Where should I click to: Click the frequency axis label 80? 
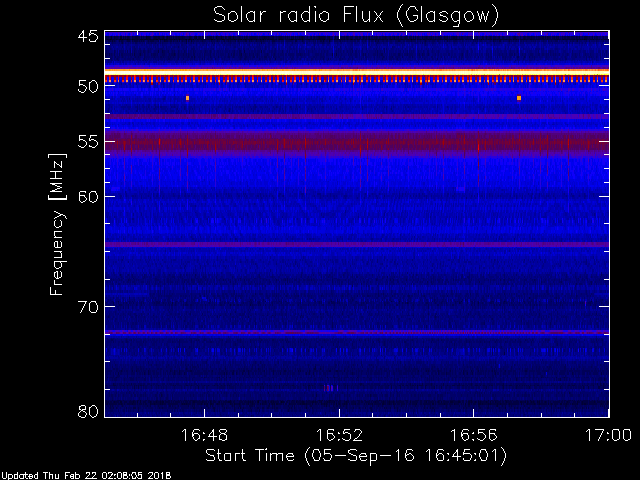pos(88,411)
